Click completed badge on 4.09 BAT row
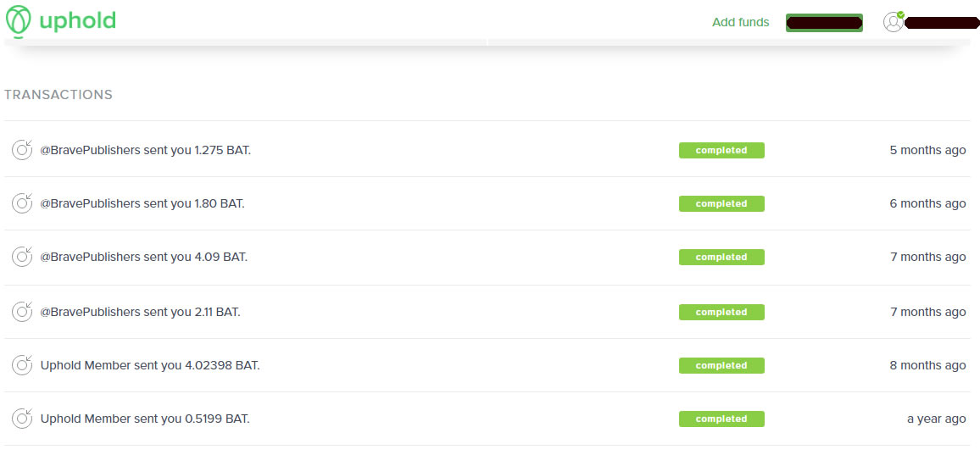 [x=721, y=257]
